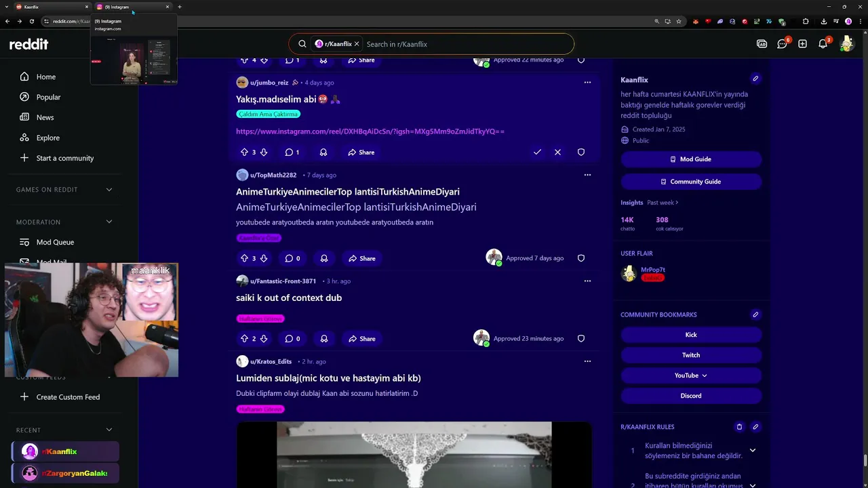This screenshot has height=488, width=868.
Task: Share the jumbo_reiz post
Action: (361, 152)
